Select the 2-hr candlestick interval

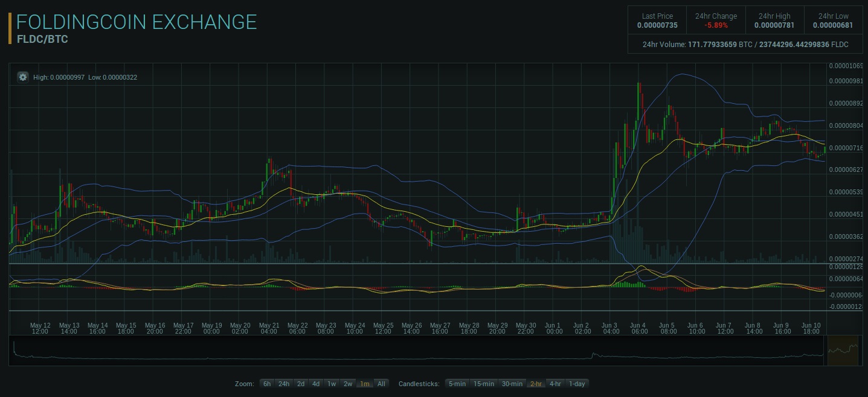[x=536, y=384]
